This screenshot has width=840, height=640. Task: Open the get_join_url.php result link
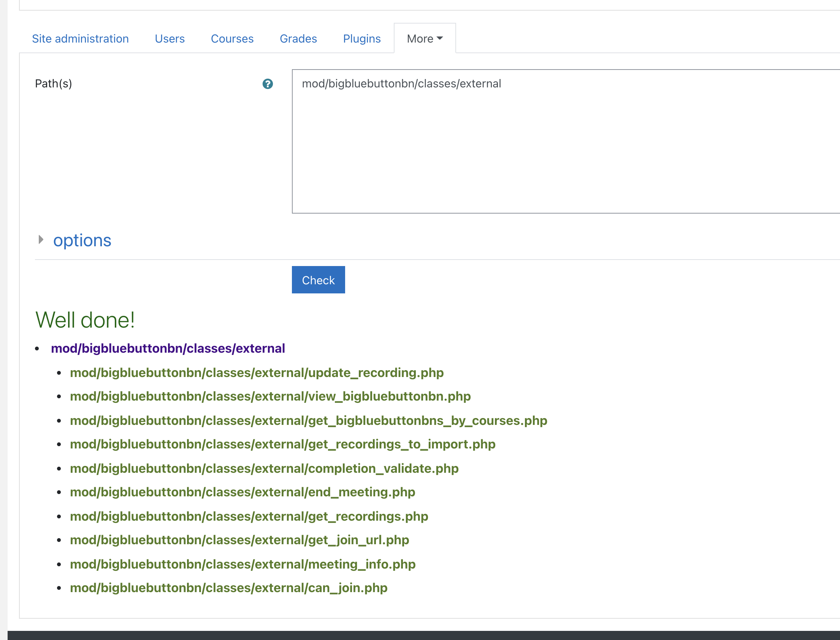tap(239, 540)
